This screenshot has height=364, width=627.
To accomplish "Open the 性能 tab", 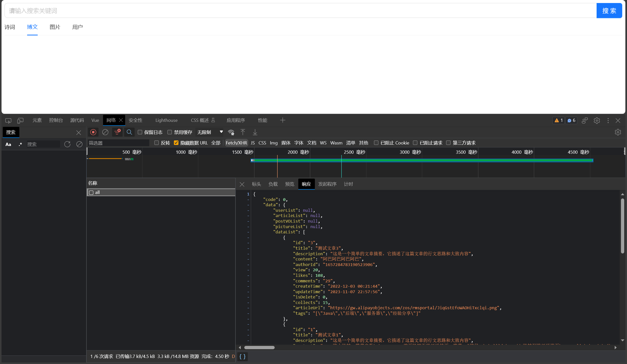I will pyautogui.click(x=263, y=120).
